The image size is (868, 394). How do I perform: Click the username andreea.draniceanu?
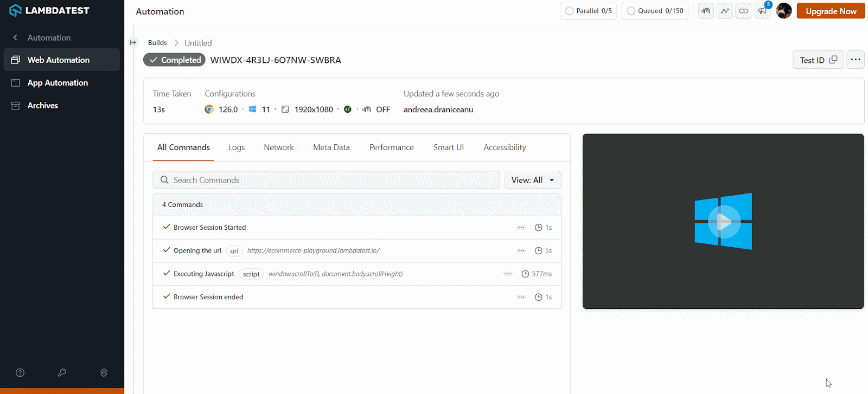438,109
